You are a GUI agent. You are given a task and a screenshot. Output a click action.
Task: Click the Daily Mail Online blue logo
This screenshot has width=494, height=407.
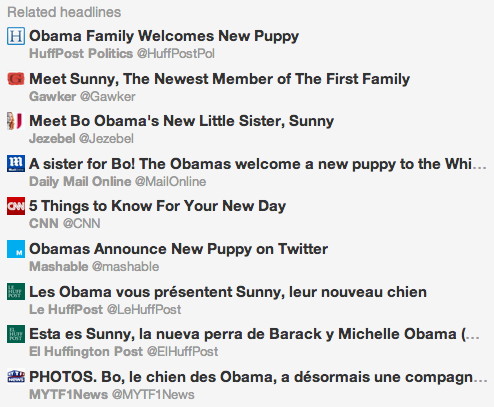point(16,164)
